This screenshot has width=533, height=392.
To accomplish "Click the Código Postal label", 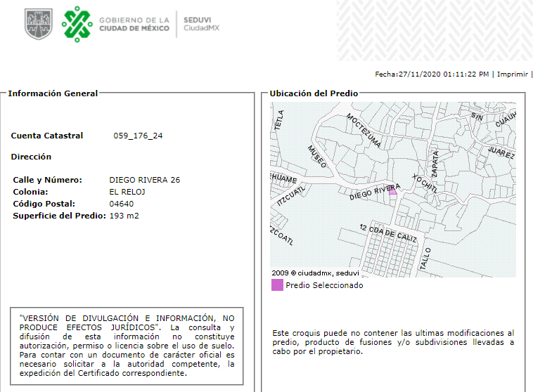I will pos(44,204).
